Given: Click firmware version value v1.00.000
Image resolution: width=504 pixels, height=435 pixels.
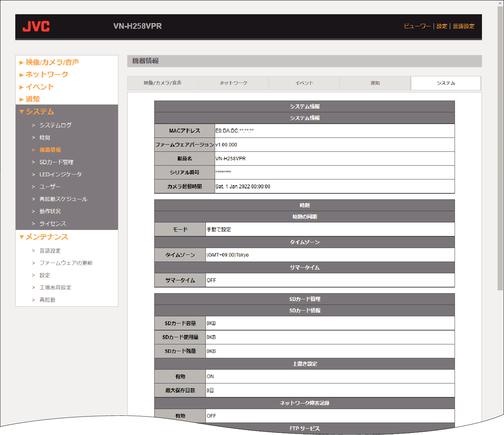Looking at the screenshot, I should tap(226, 145).
